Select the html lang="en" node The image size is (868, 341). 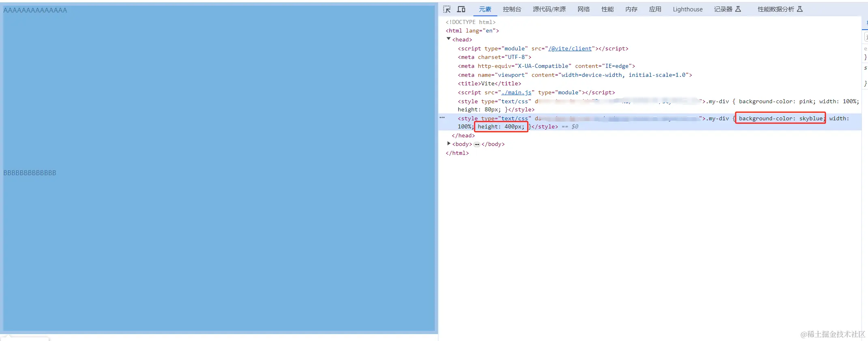pos(472,30)
